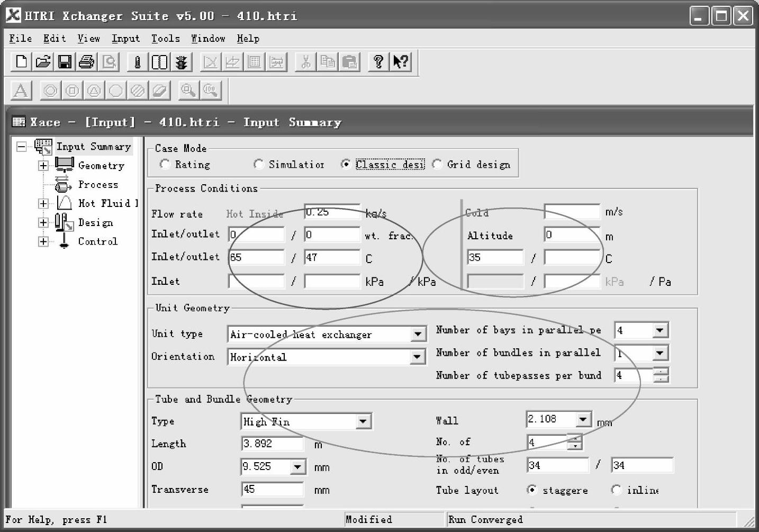Select Rating case mode
The image size is (759, 532).
165,165
